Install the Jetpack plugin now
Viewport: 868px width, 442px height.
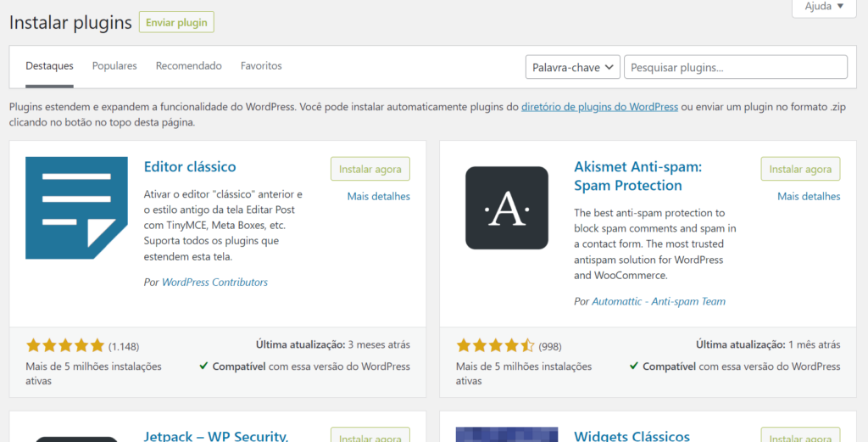(x=370, y=435)
